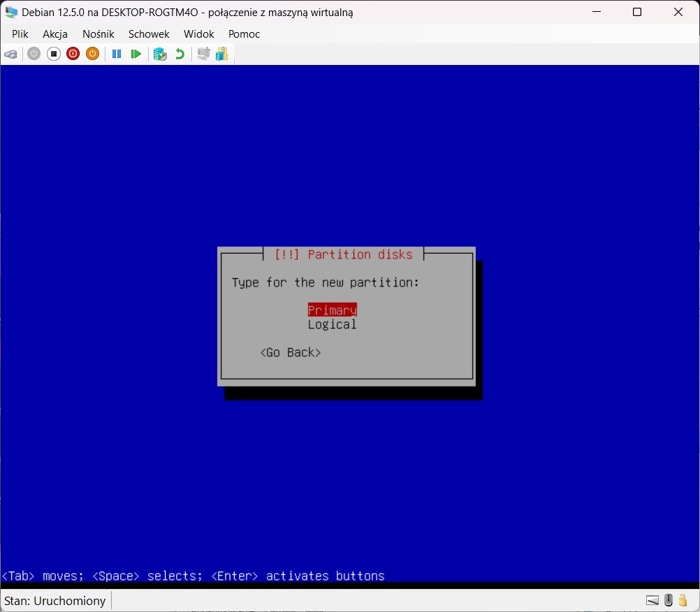Open the Plik menu
The width and height of the screenshot is (700, 612).
point(20,34)
